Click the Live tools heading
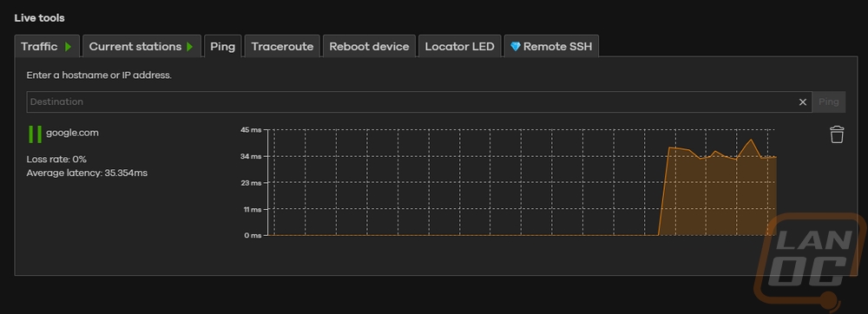This screenshot has width=868, height=314. pos(39,18)
